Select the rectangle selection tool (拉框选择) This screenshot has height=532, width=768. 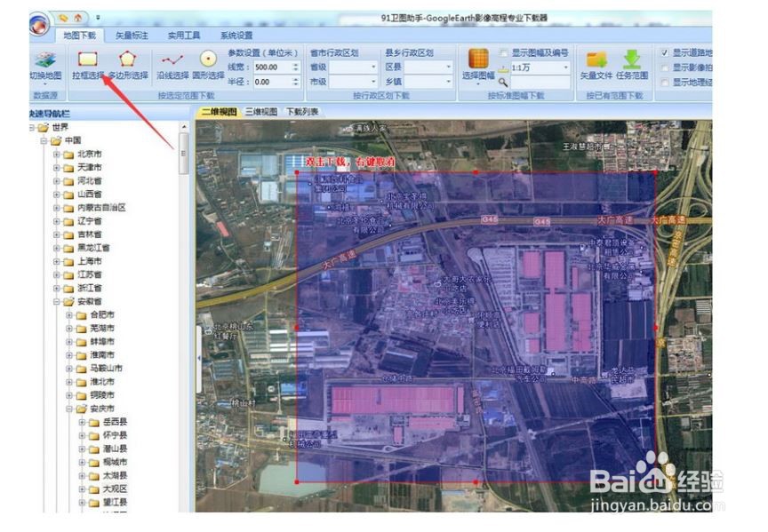coord(88,66)
